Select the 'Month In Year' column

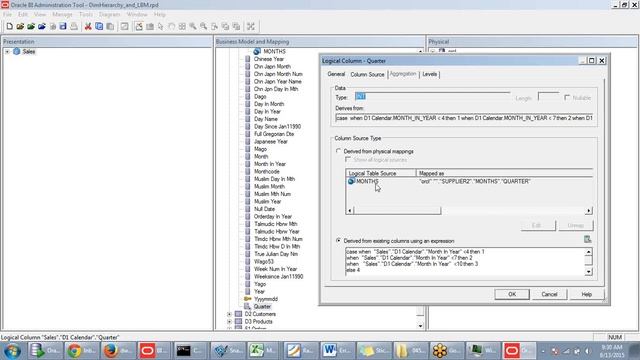coord(270,164)
